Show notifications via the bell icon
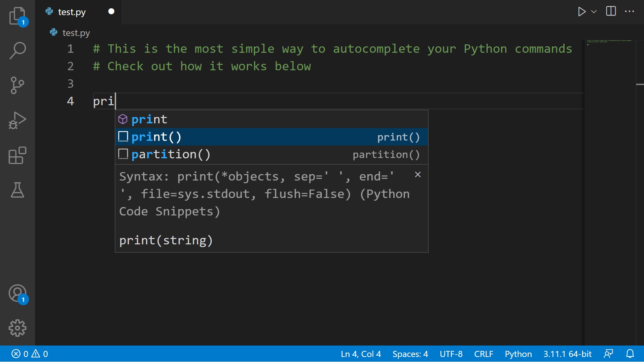Viewport: 644px width, 362px height. click(630, 354)
